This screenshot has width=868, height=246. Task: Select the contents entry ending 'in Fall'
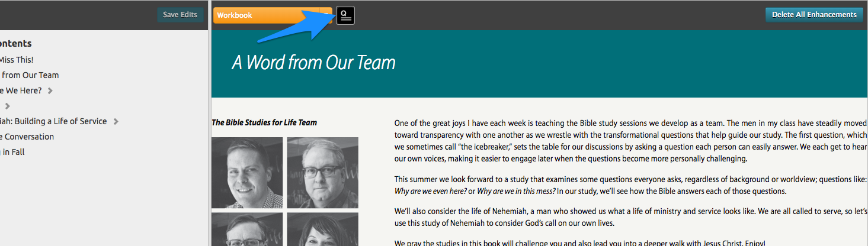(12, 152)
